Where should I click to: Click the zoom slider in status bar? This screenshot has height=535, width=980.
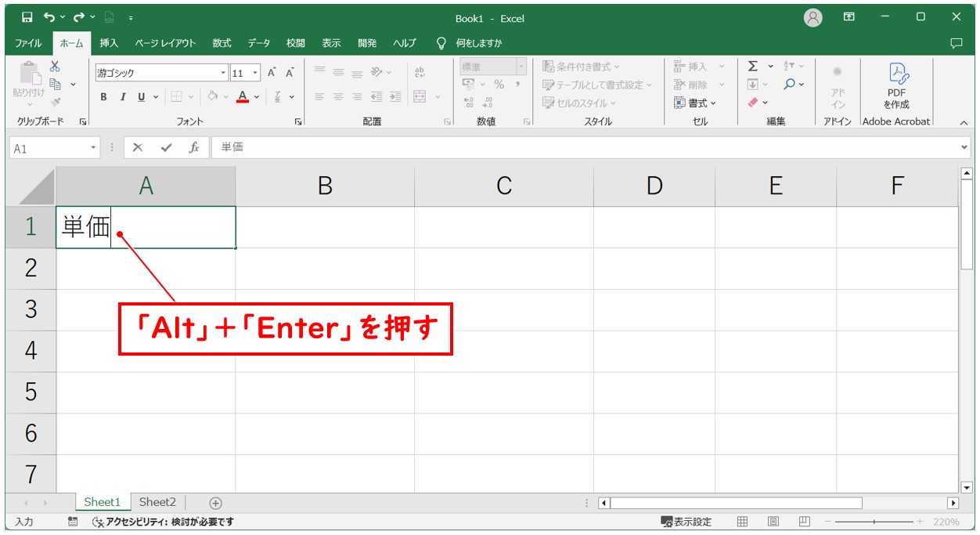tap(874, 522)
